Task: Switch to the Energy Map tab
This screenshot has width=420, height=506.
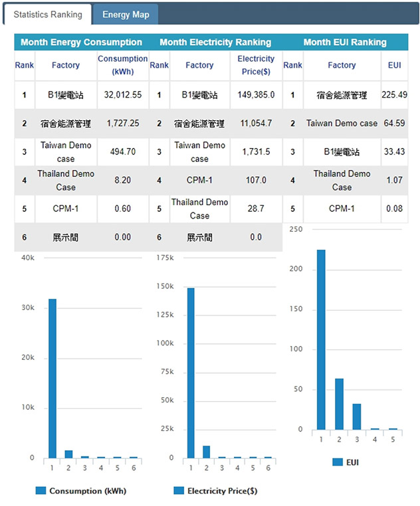Action: [x=126, y=15]
